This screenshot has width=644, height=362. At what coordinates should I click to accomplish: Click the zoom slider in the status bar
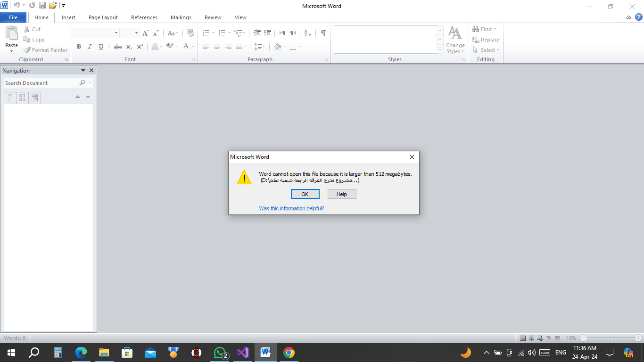click(x=611, y=338)
